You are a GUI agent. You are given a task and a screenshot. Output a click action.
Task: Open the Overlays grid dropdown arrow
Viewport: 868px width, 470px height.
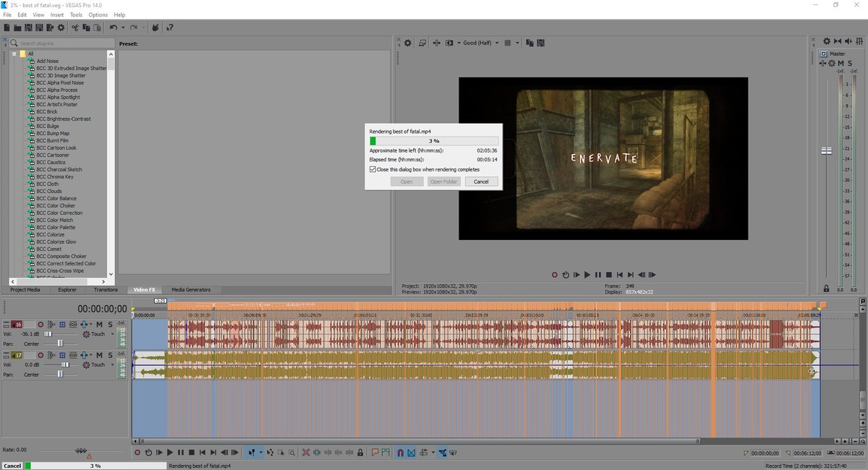(x=517, y=43)
